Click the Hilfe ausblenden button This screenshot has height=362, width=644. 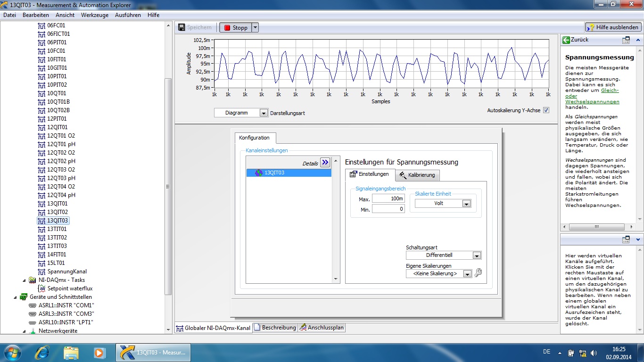[613, 27]
